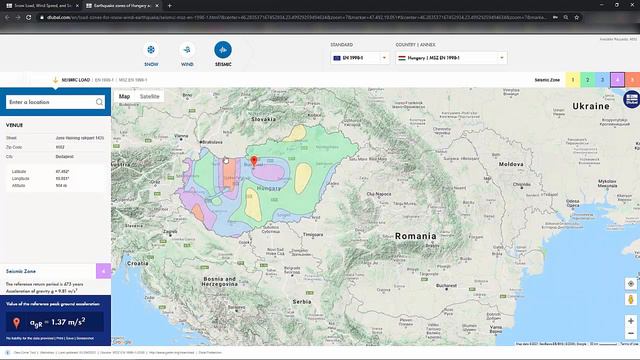Click the Screenshot link in results panel

(85, 338)
